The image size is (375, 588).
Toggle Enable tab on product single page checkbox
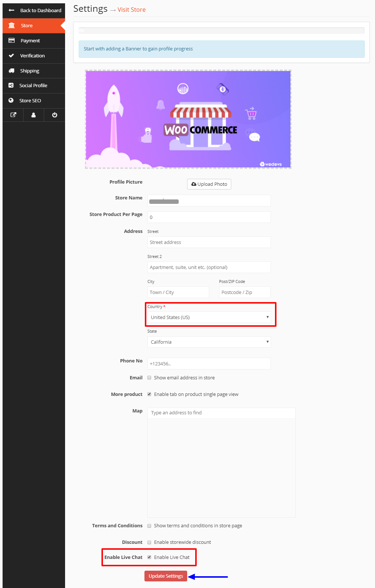pyautogui.click(x=149, y=394)
